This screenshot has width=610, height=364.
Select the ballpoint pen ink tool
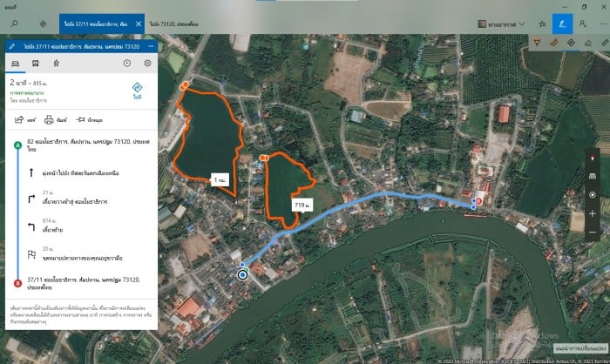point(537,43)
